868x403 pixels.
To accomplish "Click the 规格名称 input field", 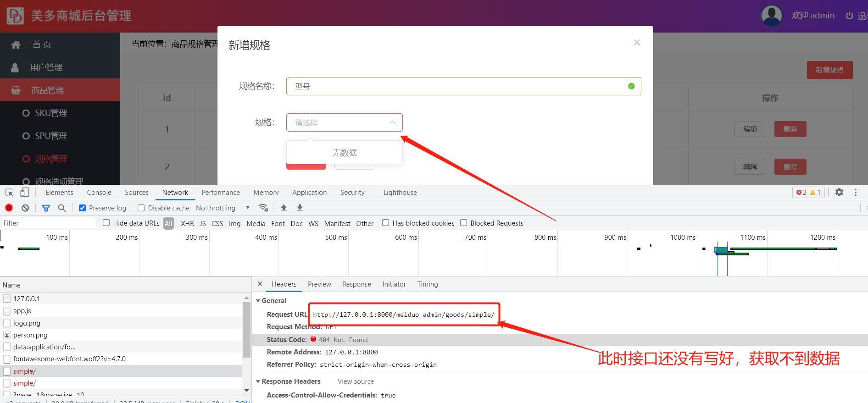I will tap(463, 86).
